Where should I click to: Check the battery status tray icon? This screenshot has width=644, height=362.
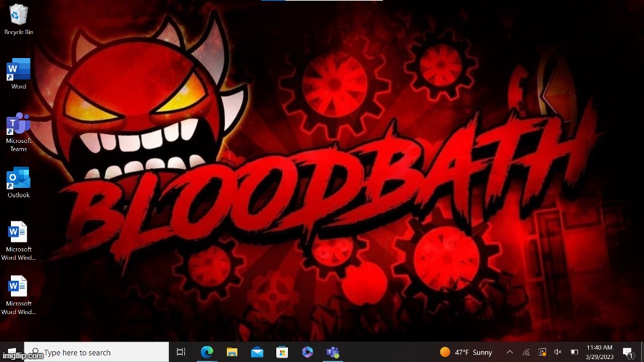[x=574, y=352]
